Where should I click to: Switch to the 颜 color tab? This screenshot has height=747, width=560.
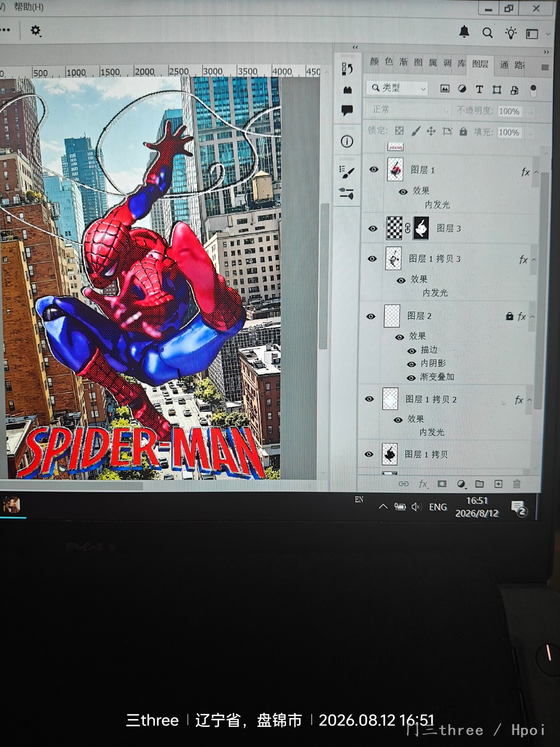coord(374,62)
